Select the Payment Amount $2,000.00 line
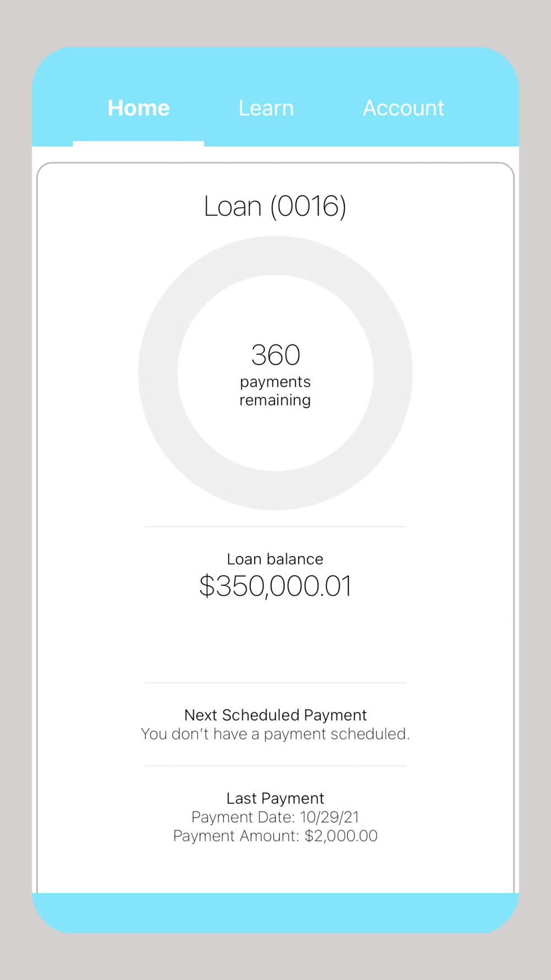Viewport: 551px width, 980px height. tap(275, 836)
